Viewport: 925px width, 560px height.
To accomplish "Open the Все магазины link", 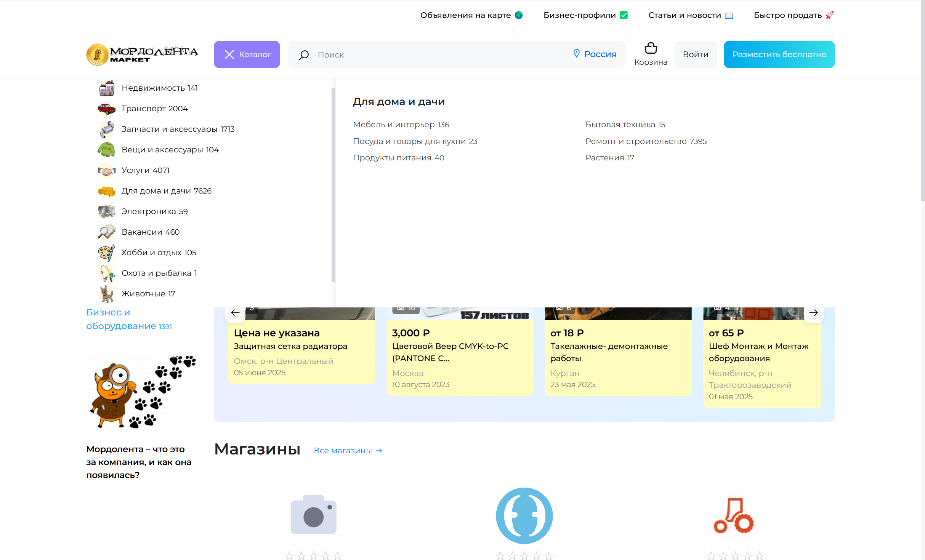I will pyautogui.click(x=348, y=451).
